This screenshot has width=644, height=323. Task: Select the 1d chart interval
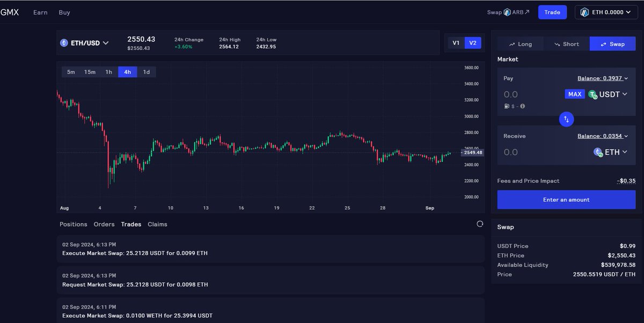tap(147, 72)
